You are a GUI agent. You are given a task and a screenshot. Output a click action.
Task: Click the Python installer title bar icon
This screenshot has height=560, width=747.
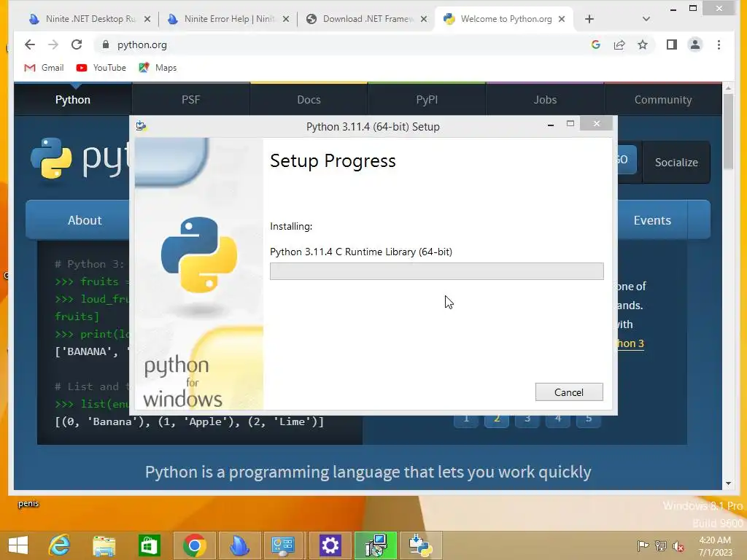click(141, 126)
